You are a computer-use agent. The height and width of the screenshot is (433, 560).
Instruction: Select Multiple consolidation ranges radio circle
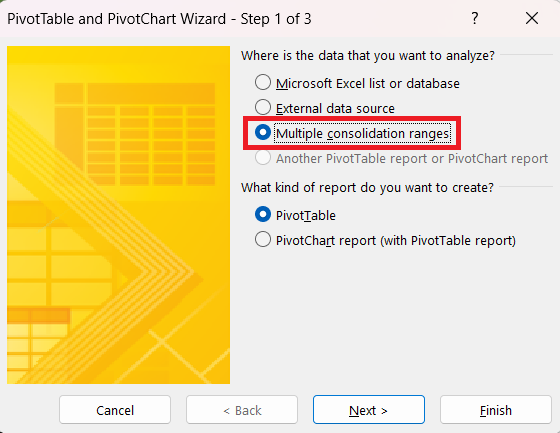click(263, 132)
